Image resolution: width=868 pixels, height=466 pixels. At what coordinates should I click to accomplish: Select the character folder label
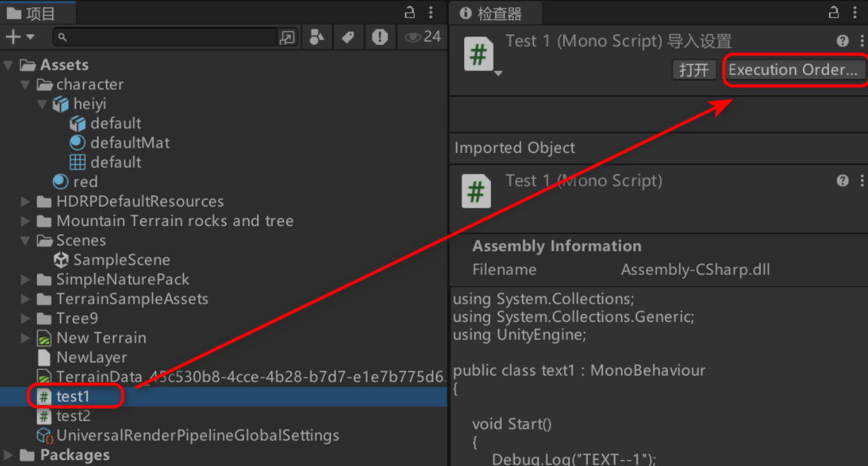pyautogui.click(x=90, y=84)
